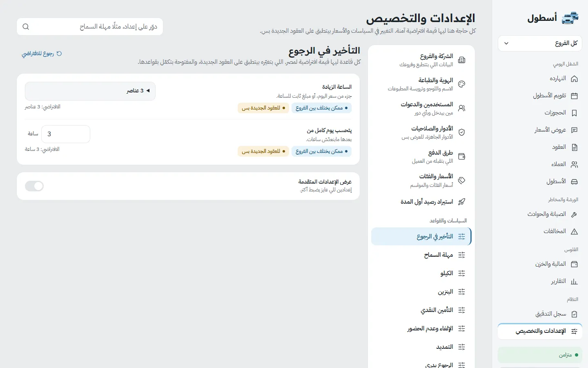Click للعقود الجديدة بس badge under يتحسب يوم كامل
The width and height of the screenshot is (588, 368).
click(x=263, y=151)
